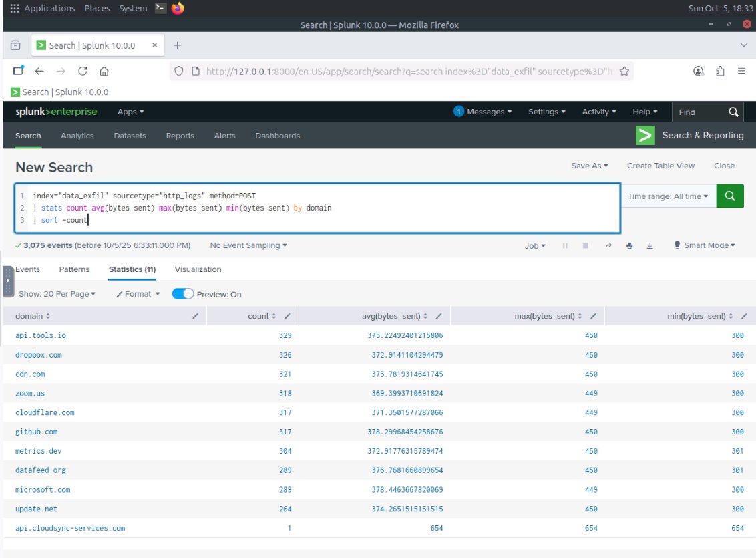Viewport: 756px width, 558px height.
Task: Open the Format dropdown
Action: [138, 294]
